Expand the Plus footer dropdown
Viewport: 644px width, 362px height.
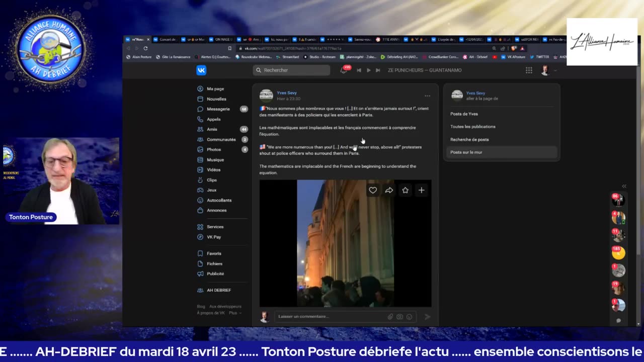tap(235, 313)
